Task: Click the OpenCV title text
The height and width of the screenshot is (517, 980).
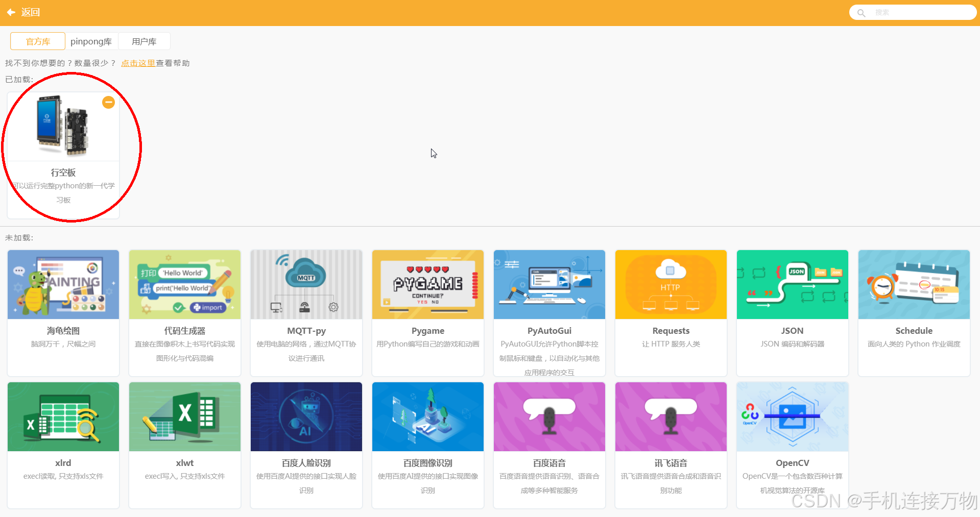Action: tap(793, 463)
